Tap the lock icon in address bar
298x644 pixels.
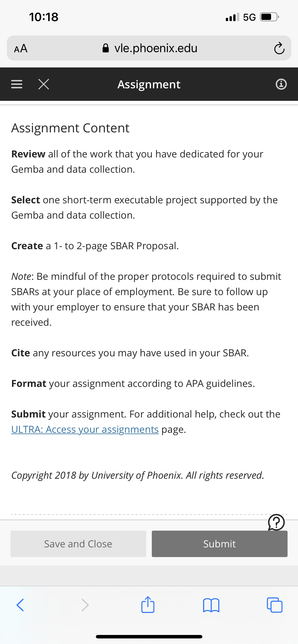[106, 48]
